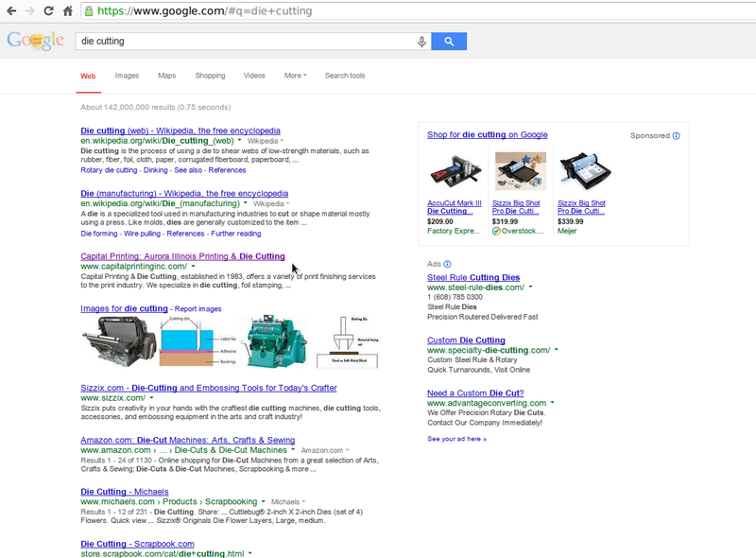756x558 pixels.
Task: Open the Google logo homepage link
Action: (x=35, y=41)
